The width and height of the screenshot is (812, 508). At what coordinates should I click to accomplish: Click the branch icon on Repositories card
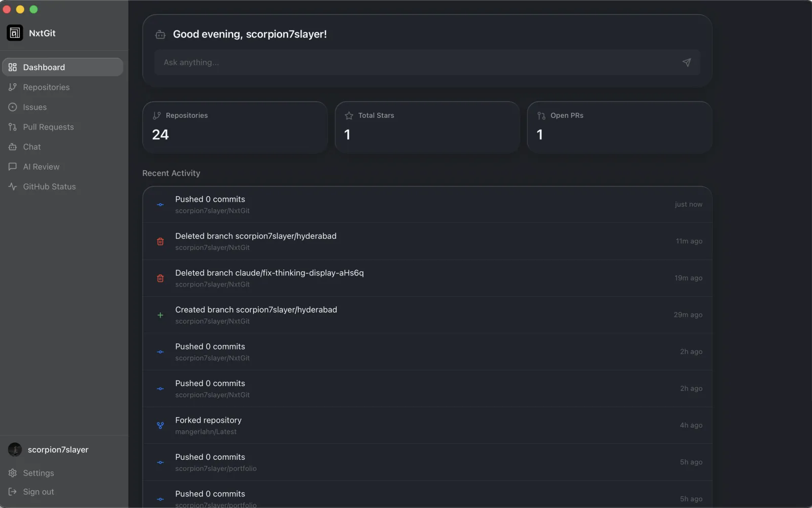(157, 116)
